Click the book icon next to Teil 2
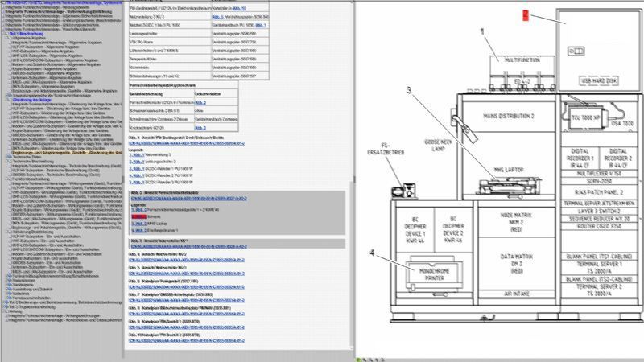644x362 pixels. (x=6, y=302)
